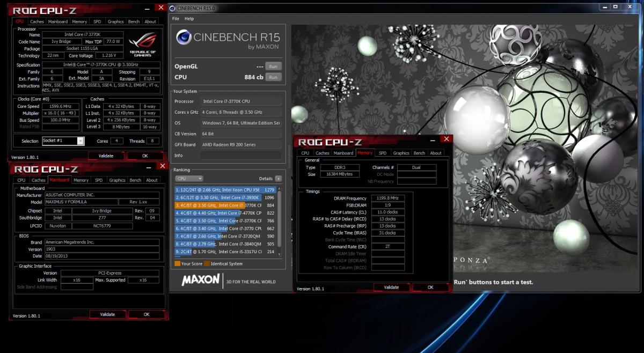Switch to Caches tab in the top CPU-Z window

(x=37, y=21)
